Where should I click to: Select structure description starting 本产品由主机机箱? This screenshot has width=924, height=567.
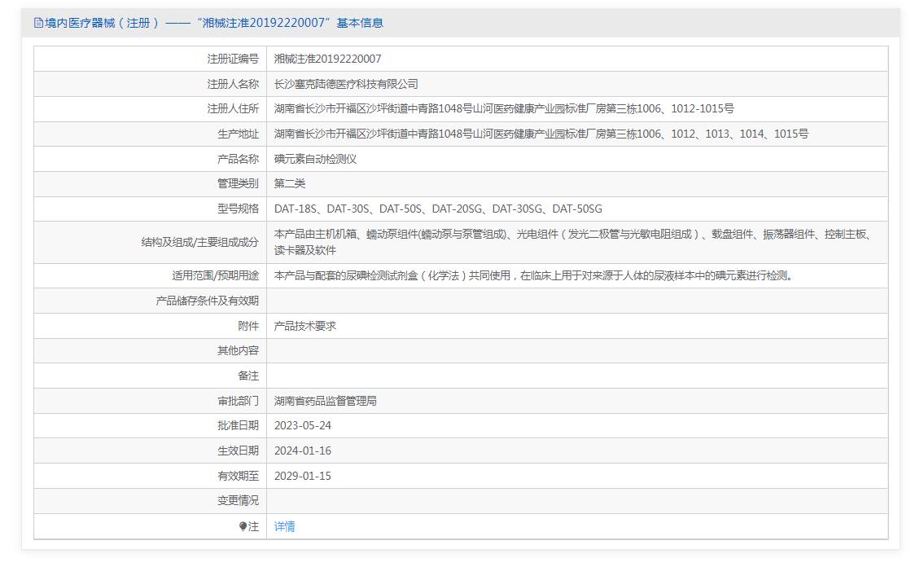(573, 242)
